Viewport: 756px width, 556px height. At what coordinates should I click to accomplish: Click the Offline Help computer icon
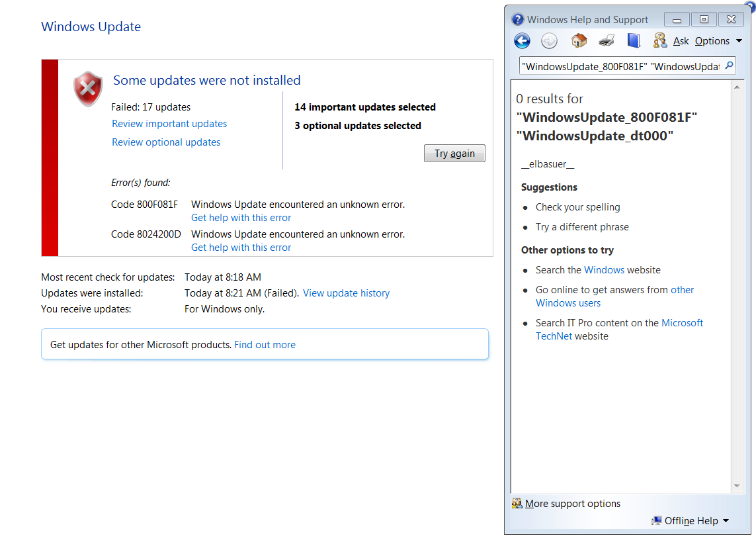point(656,521)
